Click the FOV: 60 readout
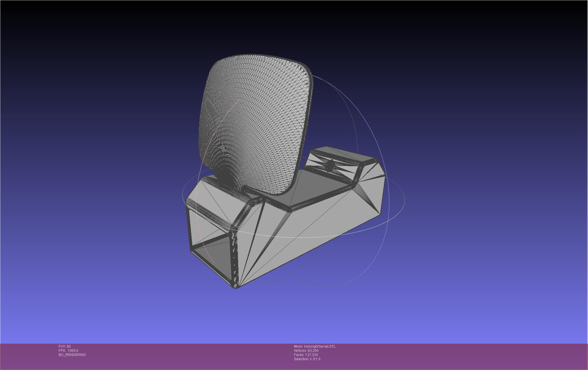Screen dimensions: 588x370 [65, 346]
